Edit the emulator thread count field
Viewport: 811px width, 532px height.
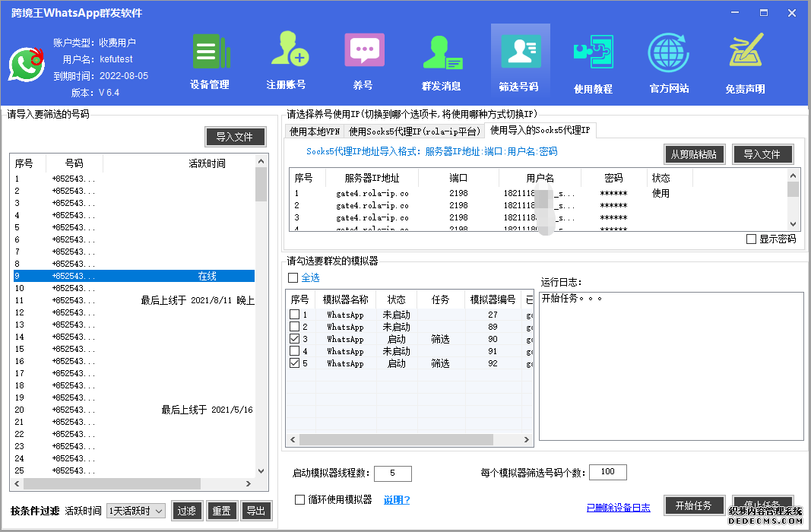pyautogui.click(x=392, y=473)
